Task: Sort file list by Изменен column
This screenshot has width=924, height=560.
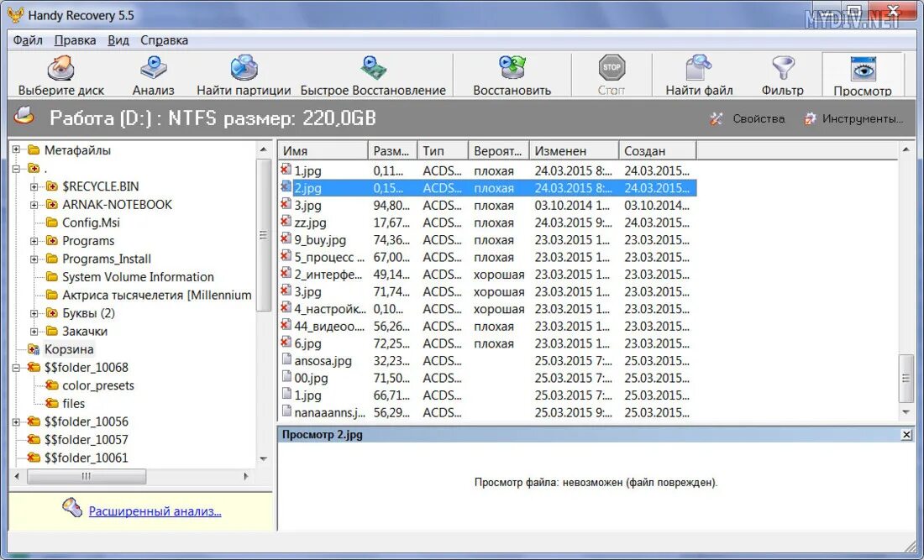Action: 574,151
